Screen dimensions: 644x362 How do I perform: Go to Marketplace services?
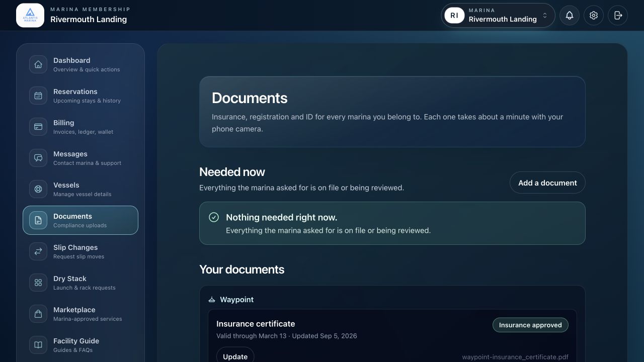tap(80, 314)
